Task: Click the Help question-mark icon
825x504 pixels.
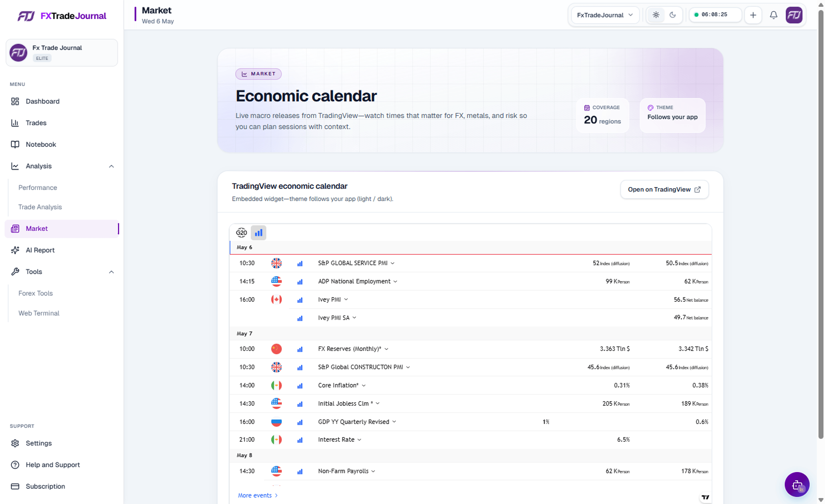Action: tap(15, 465)
